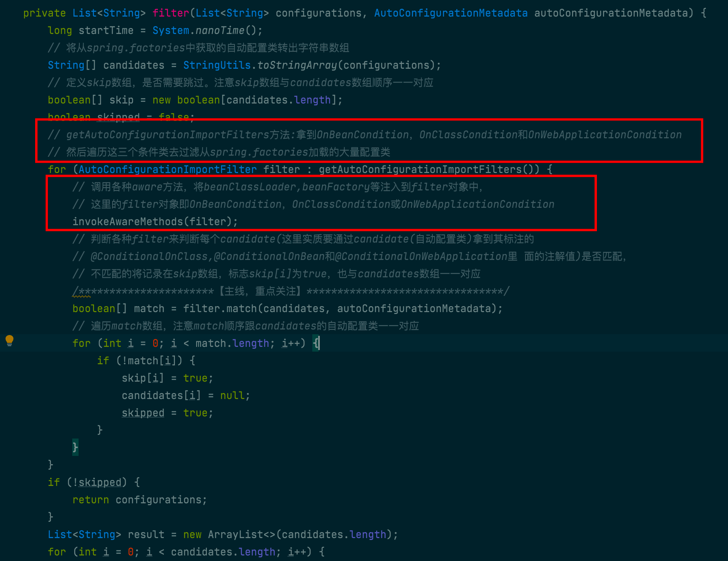
Task: Click the comment starting with 将从spring.factories
Action: [x=199, y=48]
